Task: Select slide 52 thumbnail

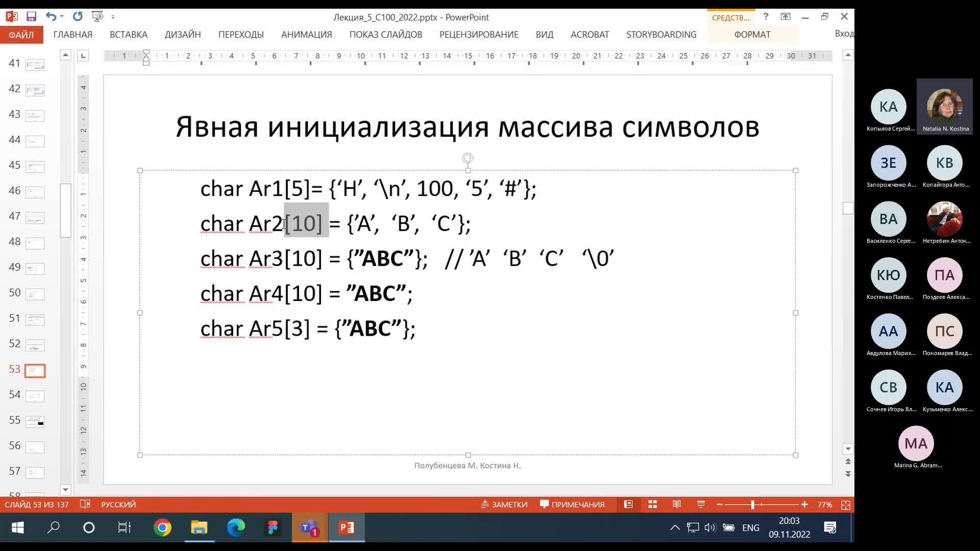Action: (35, 345)
